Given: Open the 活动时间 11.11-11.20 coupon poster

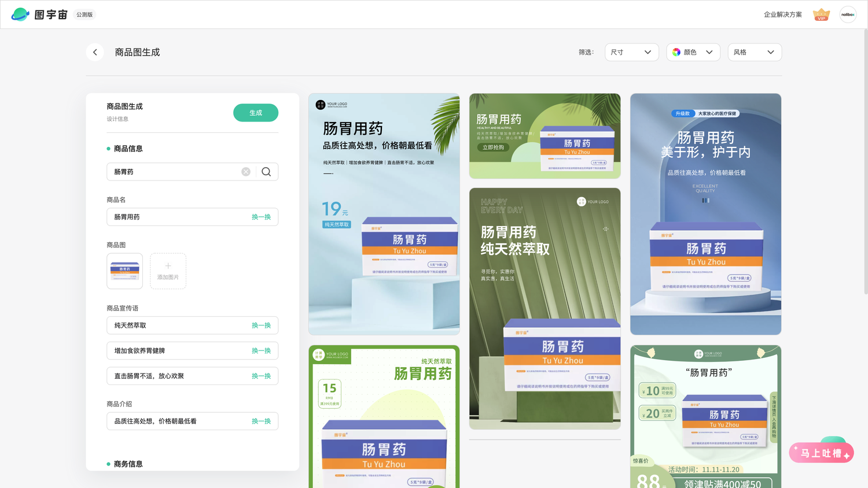Looking at the screenshot, I should [705, 416].
